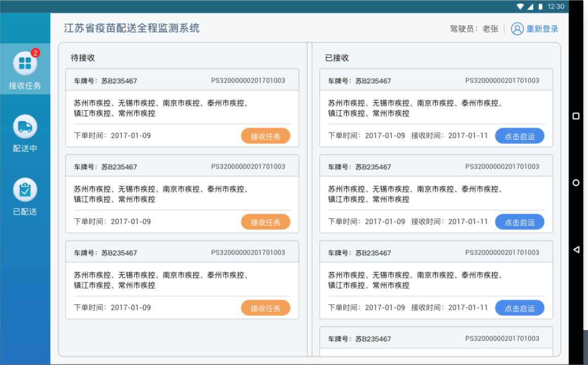
Task: Click license plate in third received card
Action: pyautogui.click(x=359, y=253)
